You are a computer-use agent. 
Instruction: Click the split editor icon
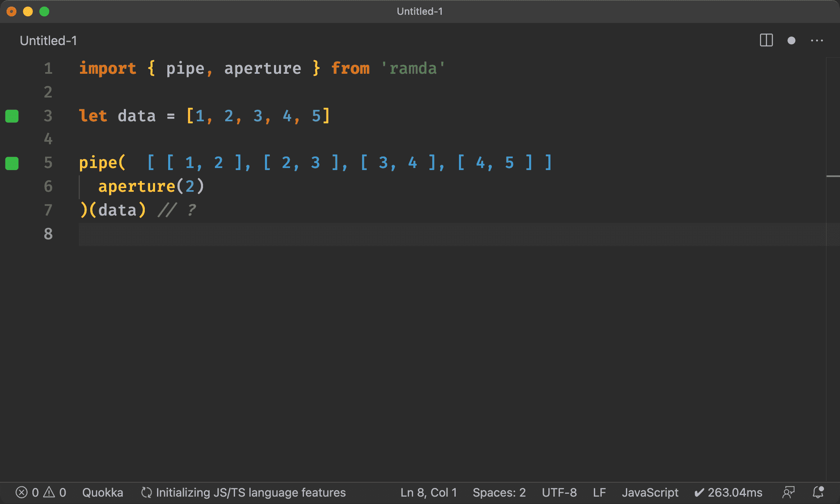click(x=767, y=40)
